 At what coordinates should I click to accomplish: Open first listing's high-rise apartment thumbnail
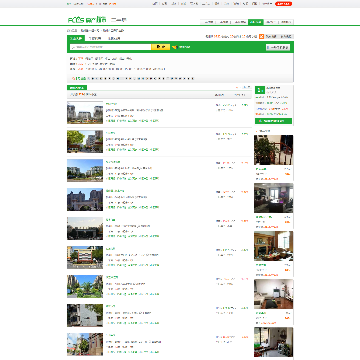pos(85,113)
